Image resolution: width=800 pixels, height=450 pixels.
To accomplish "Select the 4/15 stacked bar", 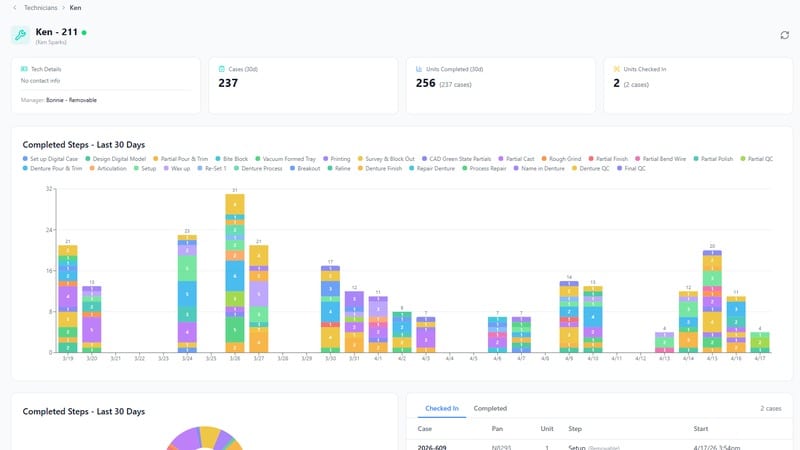I will (712, 301).
